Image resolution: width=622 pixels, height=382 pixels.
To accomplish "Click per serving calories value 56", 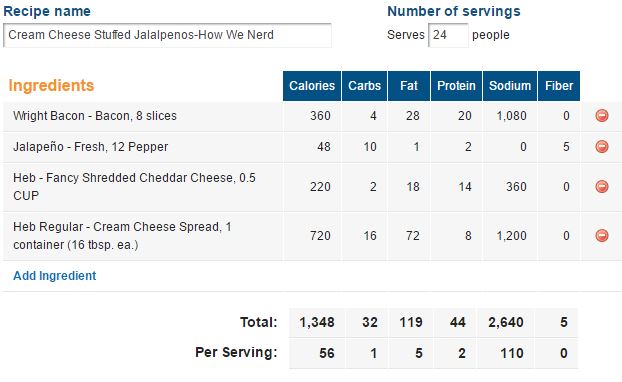I will (327, 353).
